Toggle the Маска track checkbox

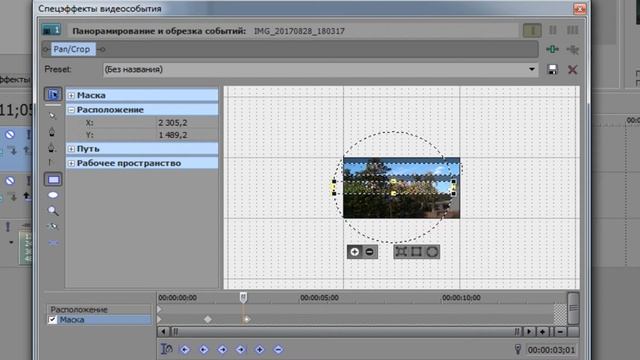pos(53,320)
